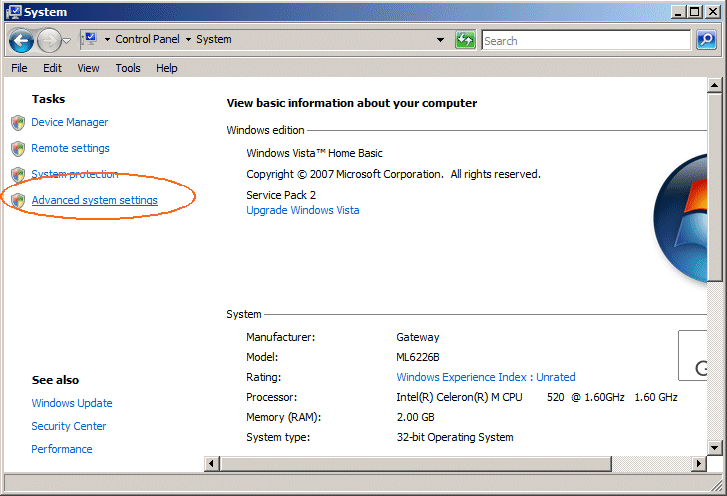
Task: Expand the arrow before Control Panel breadcrumb
Action: tap(108, 40)
